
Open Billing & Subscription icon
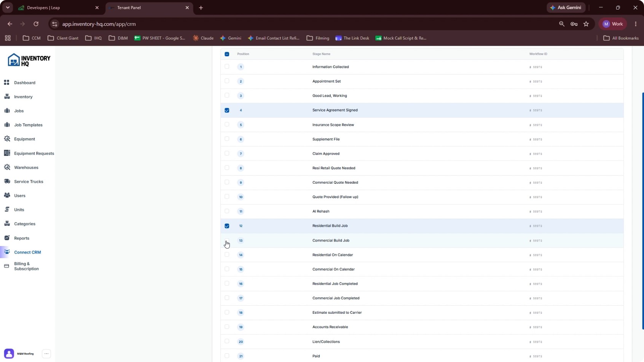click(6, 266)
